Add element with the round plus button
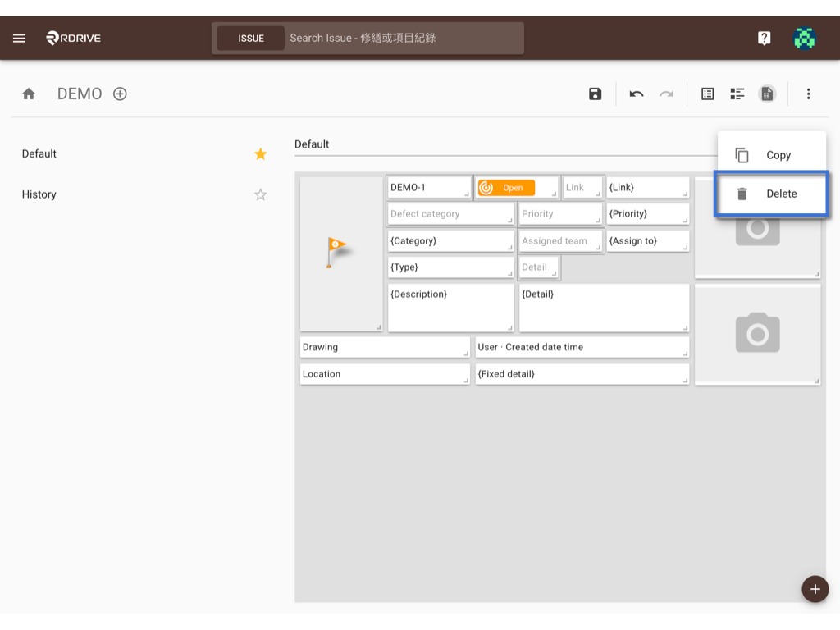Viewport: 840px width, 630px height. [815, 589]
